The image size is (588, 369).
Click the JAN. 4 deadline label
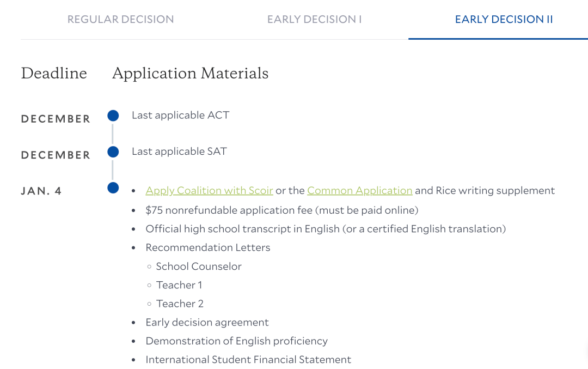click(41, 191)
